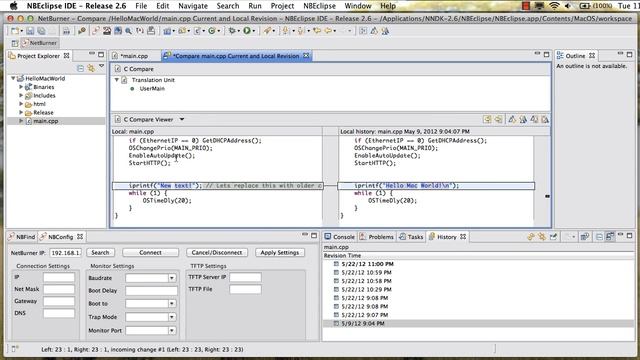Open the Apple menu

click(13, 6)
